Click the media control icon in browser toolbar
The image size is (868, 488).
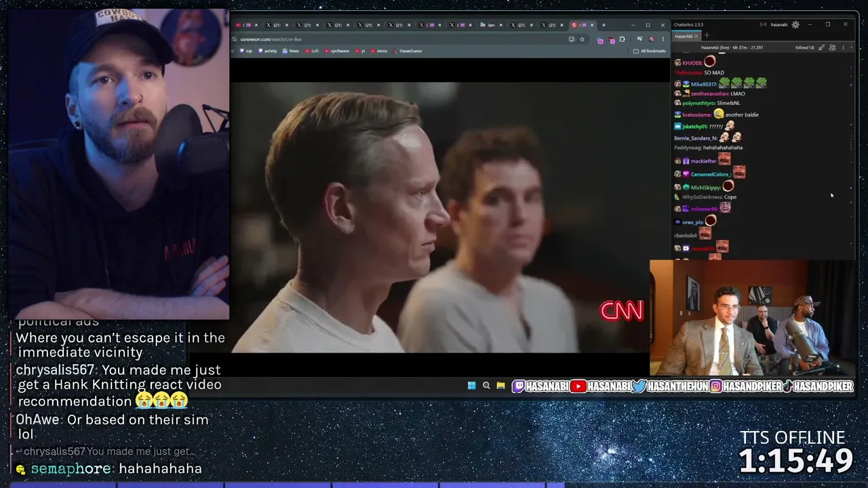pyautogui.click(x=639, y=39)
